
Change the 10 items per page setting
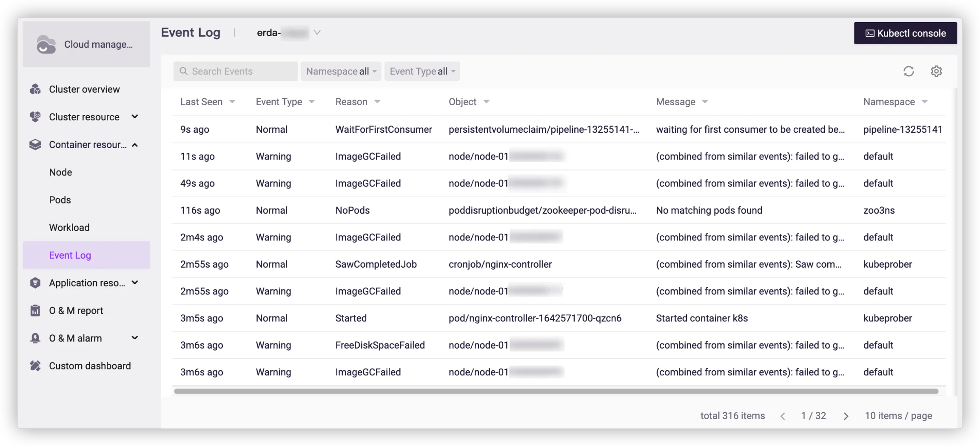coord(898,416)
